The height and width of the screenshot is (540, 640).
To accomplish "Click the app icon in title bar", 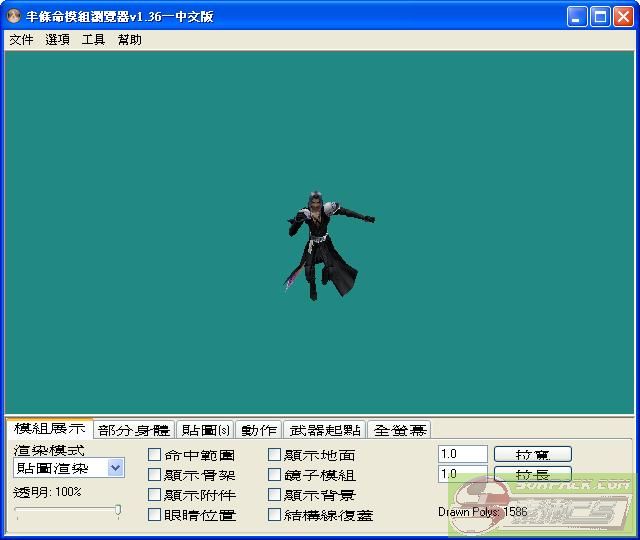I will click(14, 16).
